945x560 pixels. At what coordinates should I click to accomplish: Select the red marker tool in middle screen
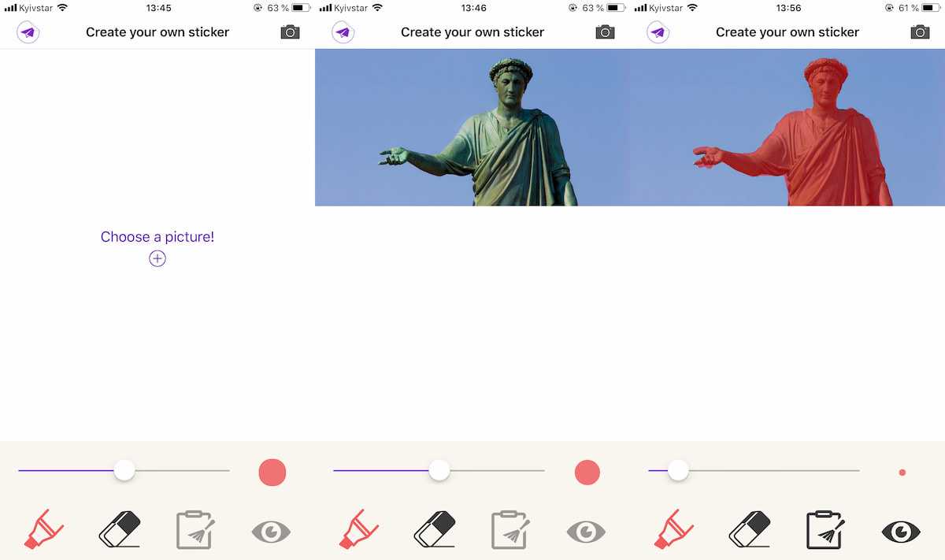coord(359,529)
